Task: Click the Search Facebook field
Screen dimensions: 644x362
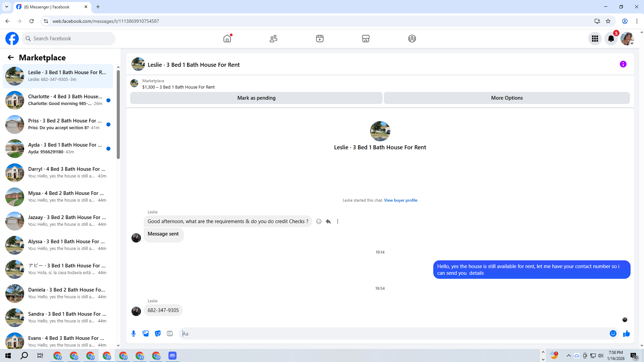Action: click(68, 39)
